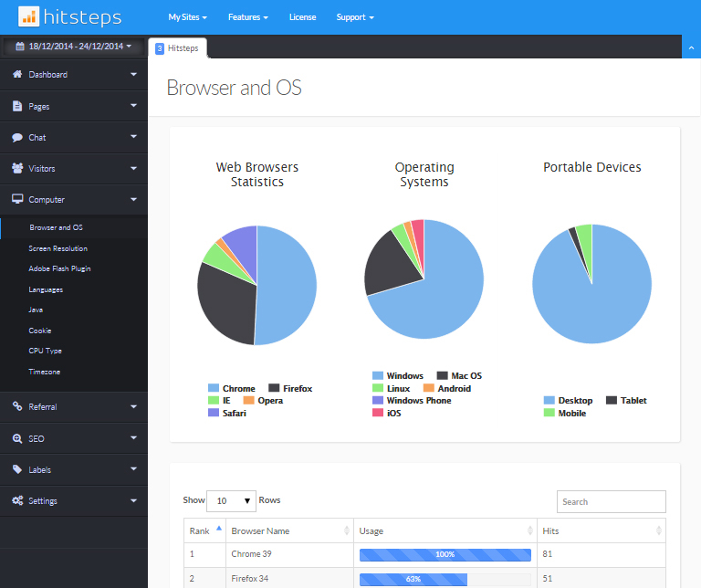Open the Adobe Flash Plugin report
The image size is (701, 588).
[x=59, y=268]
